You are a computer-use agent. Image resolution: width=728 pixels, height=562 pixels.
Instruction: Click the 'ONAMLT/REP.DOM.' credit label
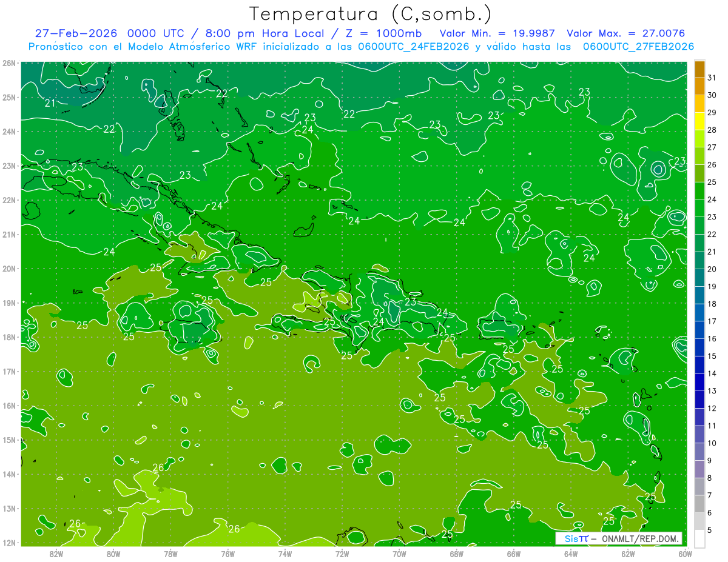[640, 538]
